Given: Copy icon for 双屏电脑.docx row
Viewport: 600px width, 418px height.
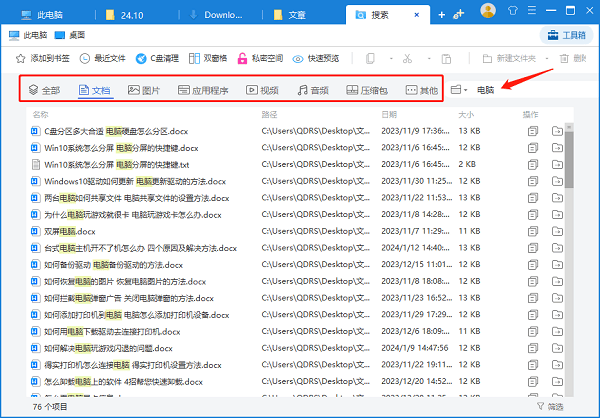Looking at the screenshot, I should (x=533, y=231).
